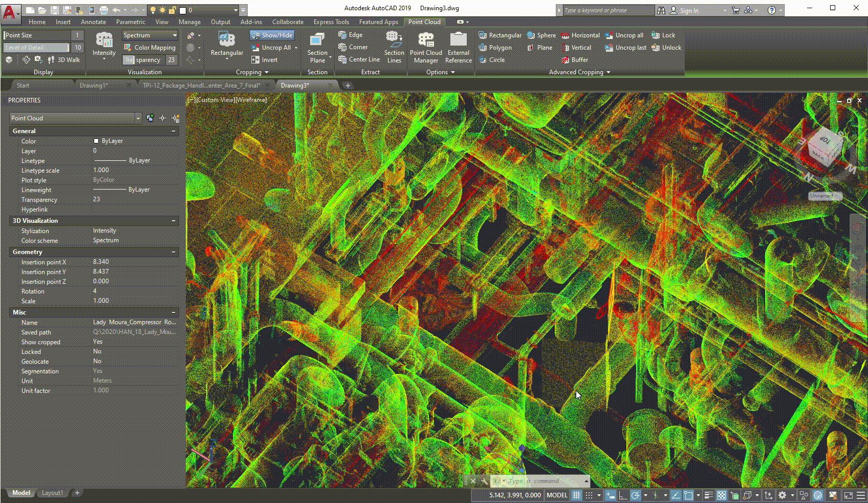868x503 pixels.
Task: Click the Section Lines tool
Action: point(394,48)
